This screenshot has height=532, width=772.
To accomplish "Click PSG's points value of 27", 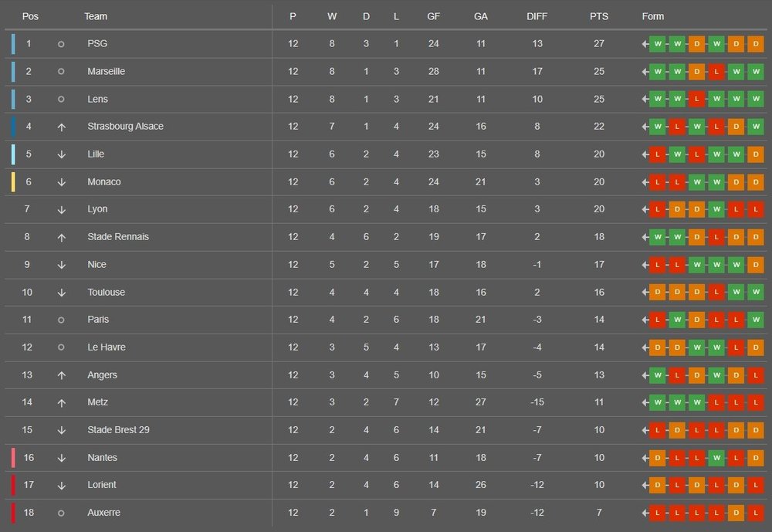I will pyautogui.click(x=599, y=44).
